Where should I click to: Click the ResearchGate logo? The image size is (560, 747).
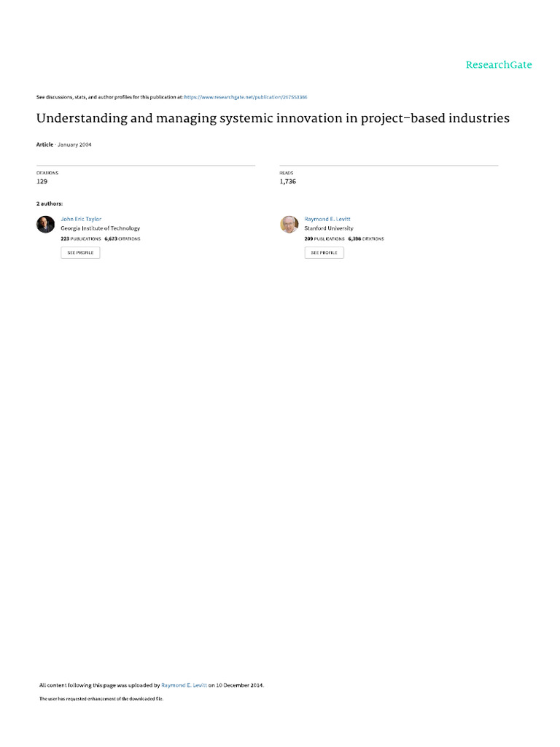tap(499, 65)
